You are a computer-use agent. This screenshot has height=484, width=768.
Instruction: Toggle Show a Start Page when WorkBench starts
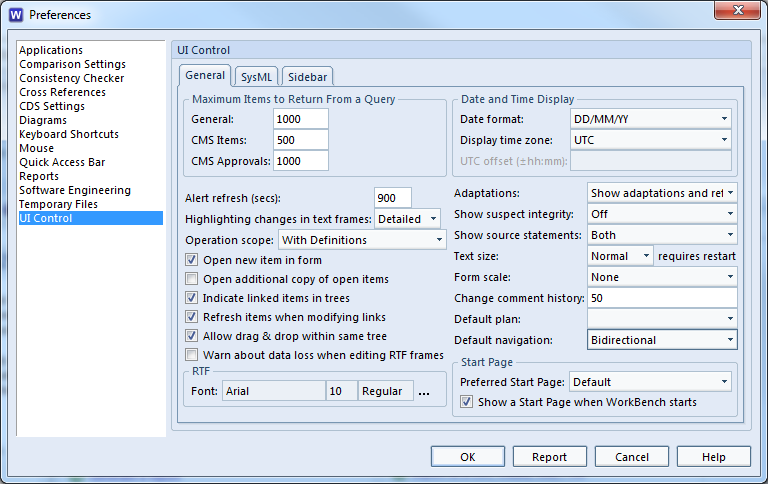coord(466,402)
